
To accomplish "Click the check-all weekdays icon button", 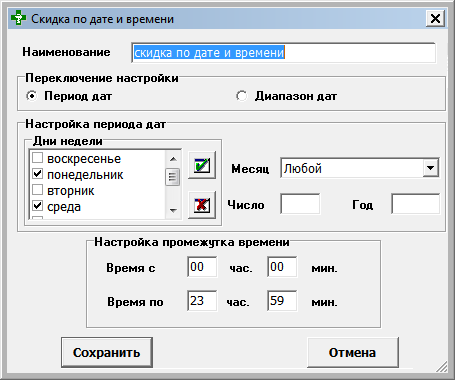I will click(202, 165).
